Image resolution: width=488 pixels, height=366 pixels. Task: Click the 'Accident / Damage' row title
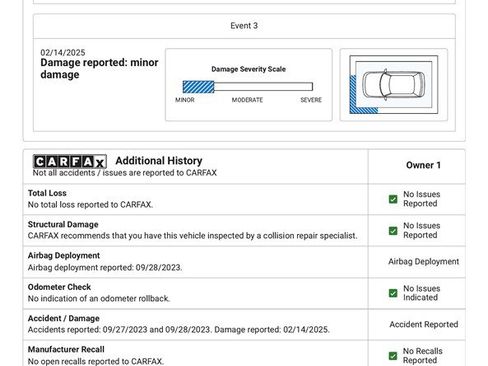64,318
